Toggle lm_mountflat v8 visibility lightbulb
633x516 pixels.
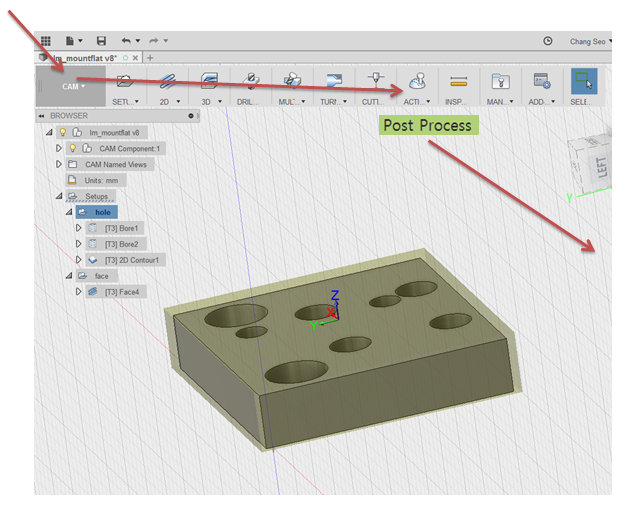click(63, 132)
